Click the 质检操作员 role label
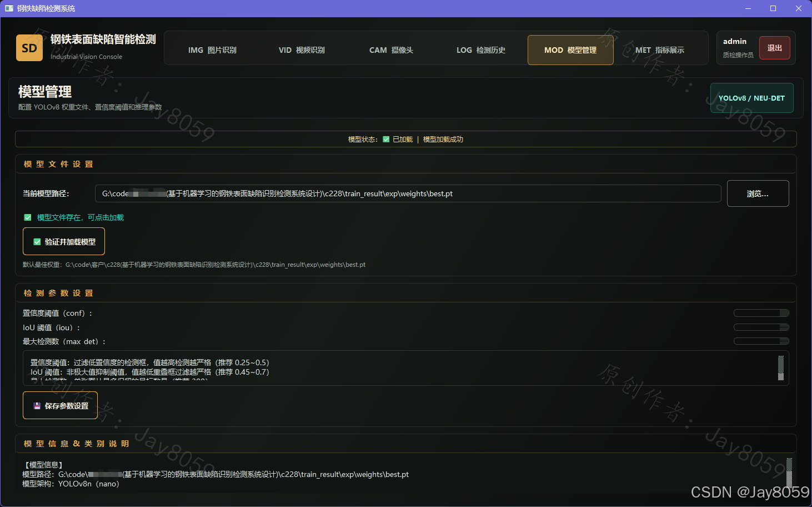Viewport: 812px width, 507px height. point(738,55)
